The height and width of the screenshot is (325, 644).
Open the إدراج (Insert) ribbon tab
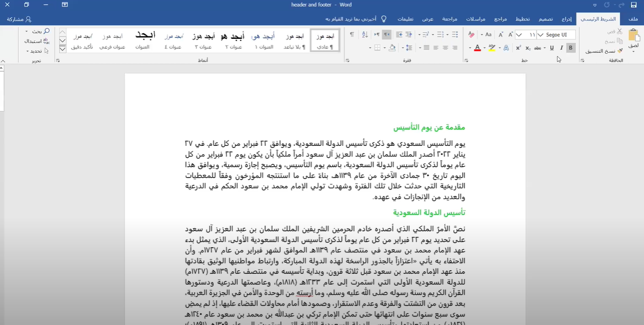tap(566, 19)
